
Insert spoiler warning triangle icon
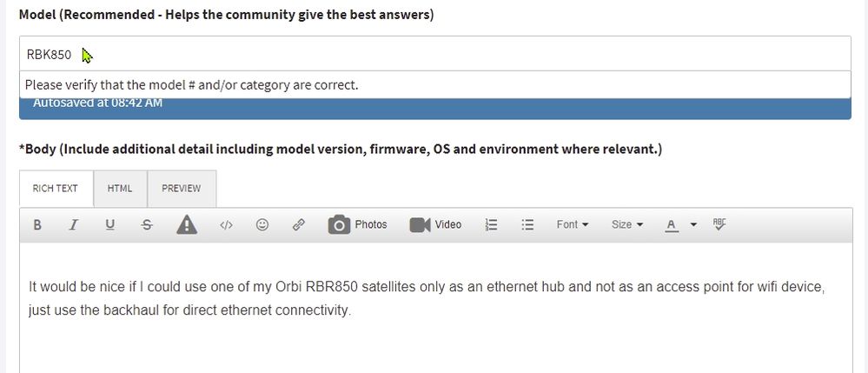(186, 225)
